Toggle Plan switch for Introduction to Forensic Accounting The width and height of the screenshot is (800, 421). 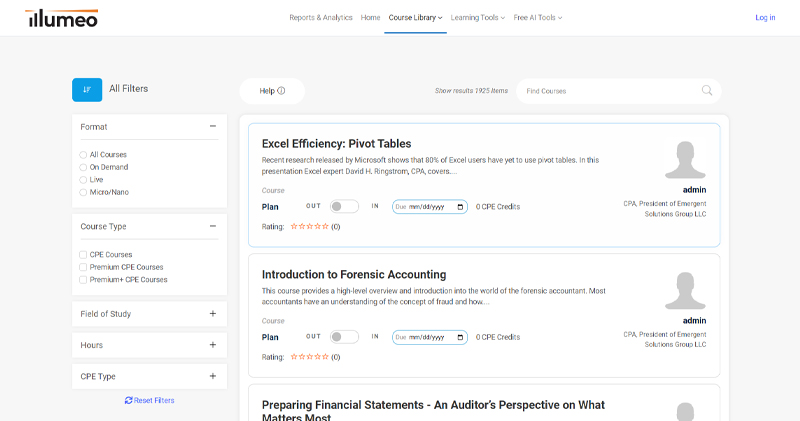pyautogui.click(x=344, y=337)
